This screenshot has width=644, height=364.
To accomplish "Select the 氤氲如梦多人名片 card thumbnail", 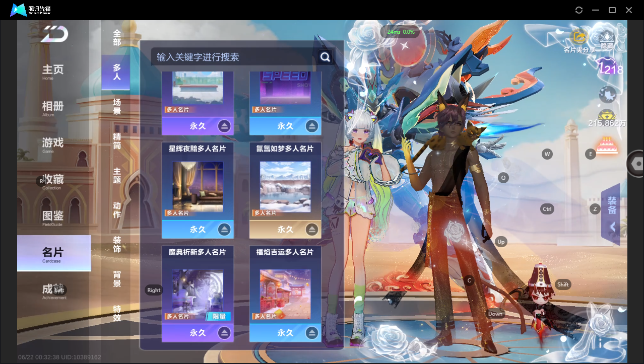I will point(285,186).
